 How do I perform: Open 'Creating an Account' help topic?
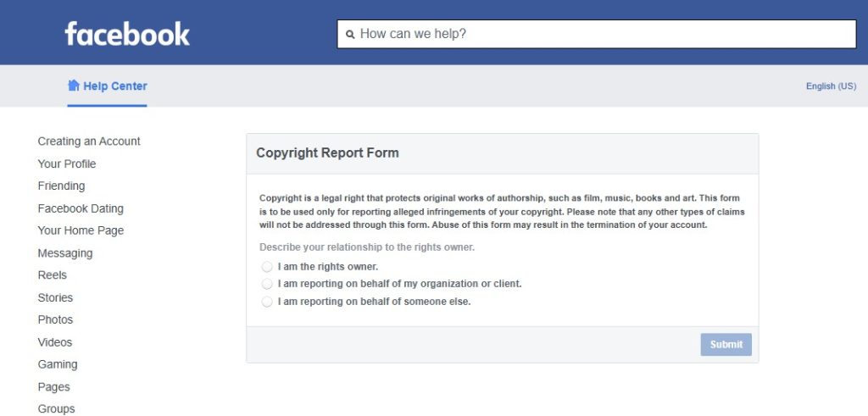point(89,141)
